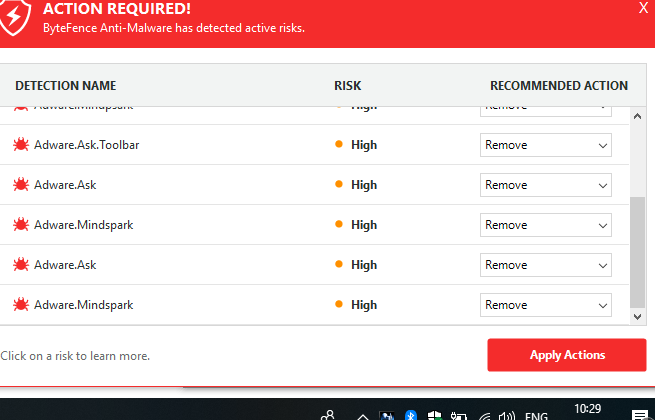
Task: Close the ByteFence alert with the X
Action: pyautogui.click(x=643, y=8)
